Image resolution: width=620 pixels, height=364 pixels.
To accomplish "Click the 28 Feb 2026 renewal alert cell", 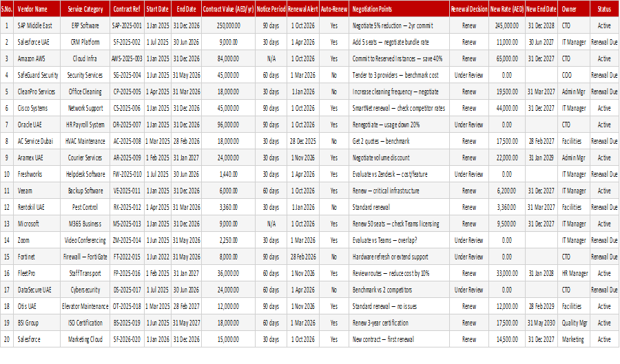I will [x=303, y=257].
